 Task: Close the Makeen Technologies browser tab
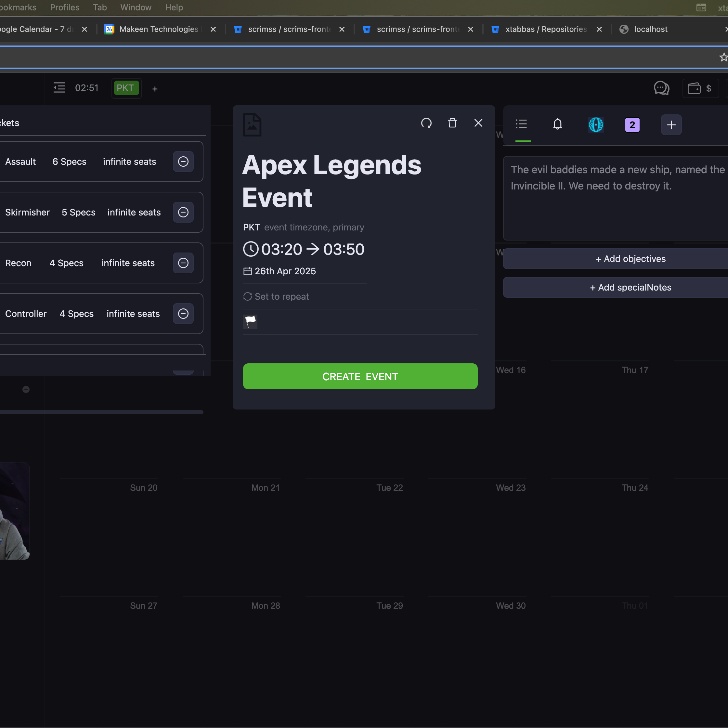pos(213,29)
